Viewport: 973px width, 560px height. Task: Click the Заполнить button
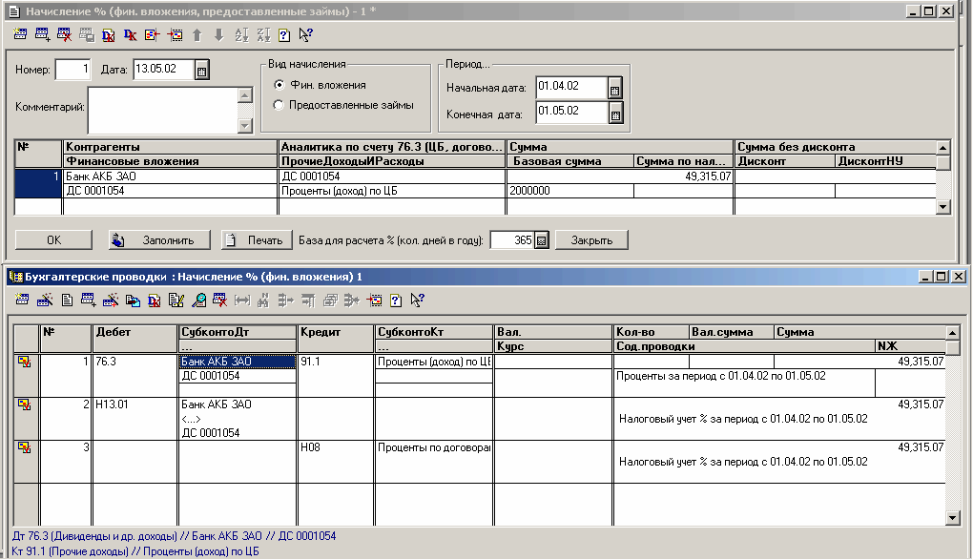click(x=159, y=240)
